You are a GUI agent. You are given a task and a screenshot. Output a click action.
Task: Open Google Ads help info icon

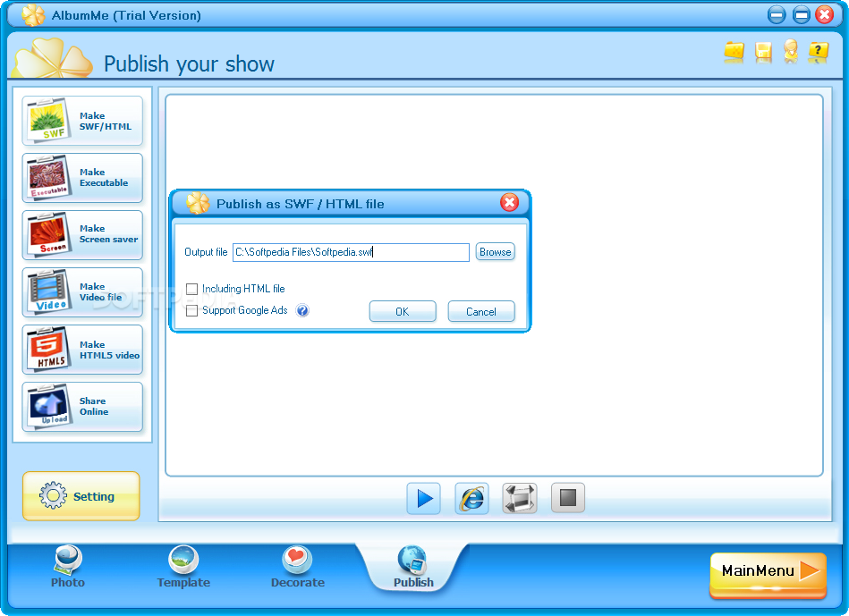pyautogui.click(x=302, y=311)
